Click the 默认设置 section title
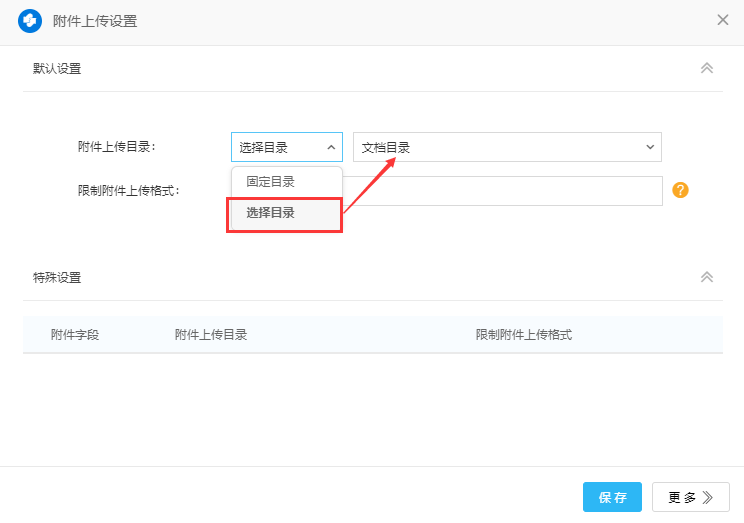Screen dimensions: 744x523 57,69
